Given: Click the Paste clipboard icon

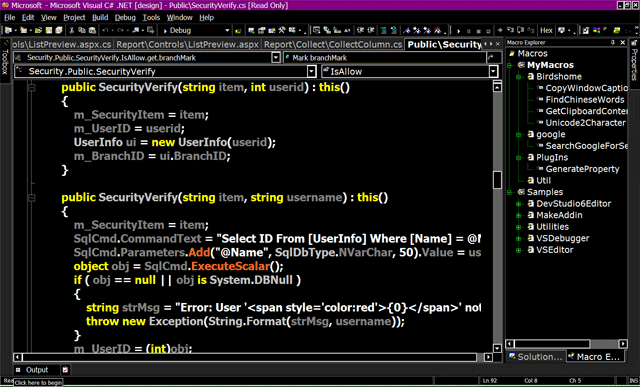Looking at the screenshot, I should (92, 30).
